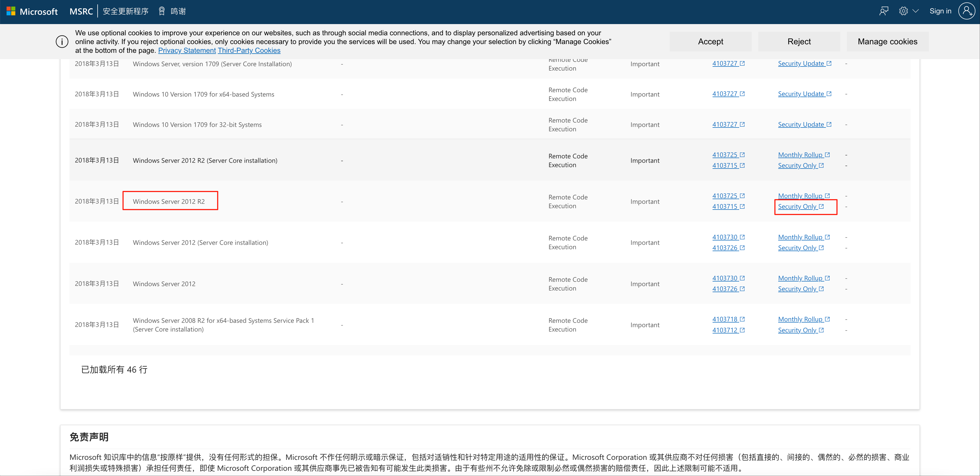
Task: Click the user account avatar icon
Action: [x=967, y=11]
